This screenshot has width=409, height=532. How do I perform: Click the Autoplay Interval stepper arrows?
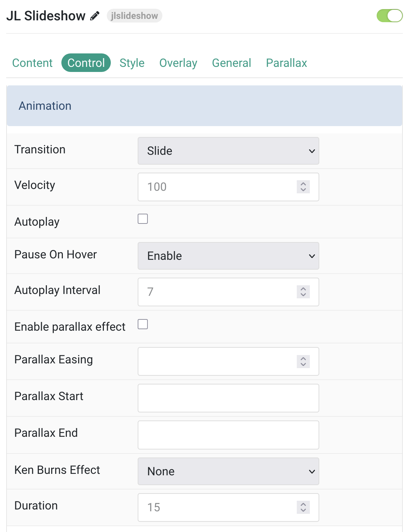click(x=303, y=292)
